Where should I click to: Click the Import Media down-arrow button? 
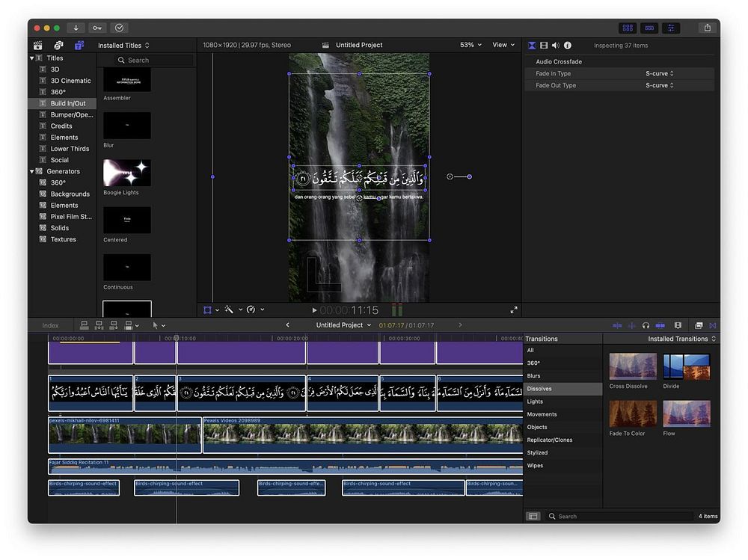pyautogui.click(x=76, y=28)
